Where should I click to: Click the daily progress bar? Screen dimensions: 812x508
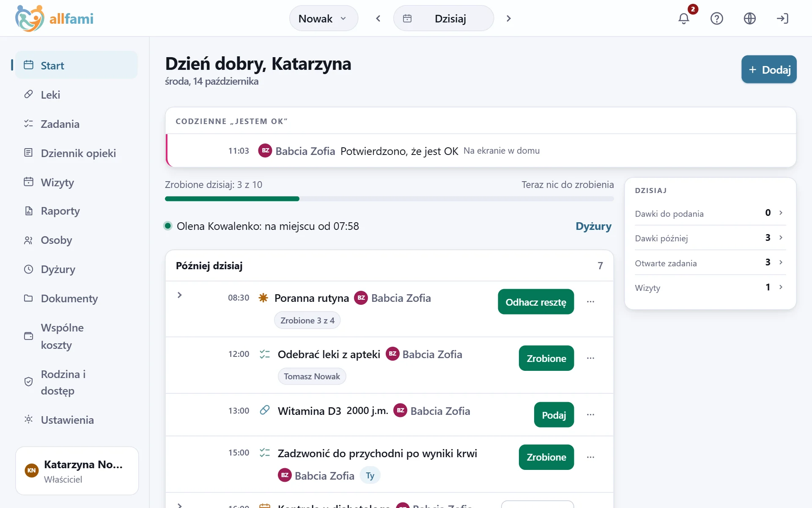pos(389,199)
